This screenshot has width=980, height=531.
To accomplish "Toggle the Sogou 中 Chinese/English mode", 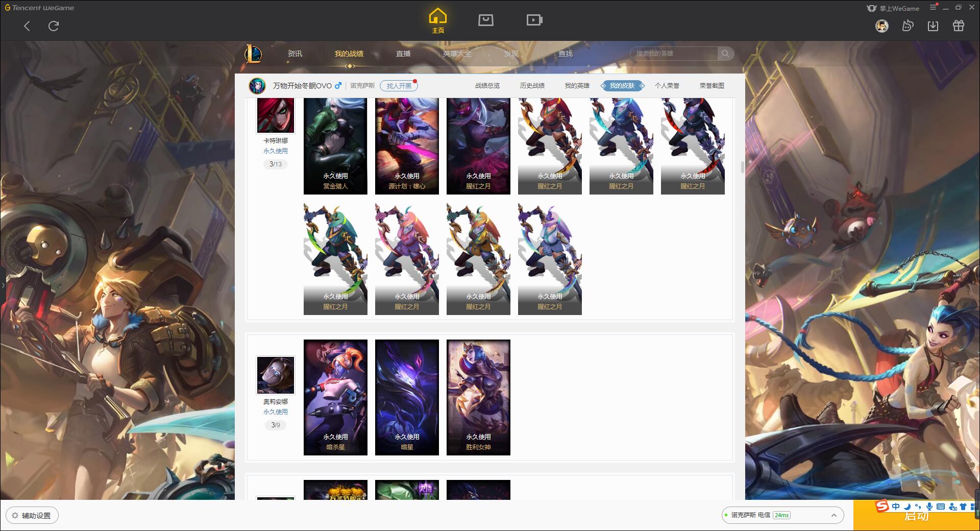I will coord(896,506).
